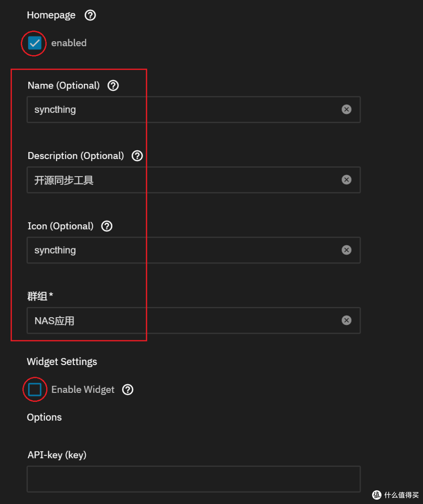Image resolution: width=423 pixels, height=504 pixels.
Task: Clear the NAS应用 group field with the x
Action: tap(347, 320)
